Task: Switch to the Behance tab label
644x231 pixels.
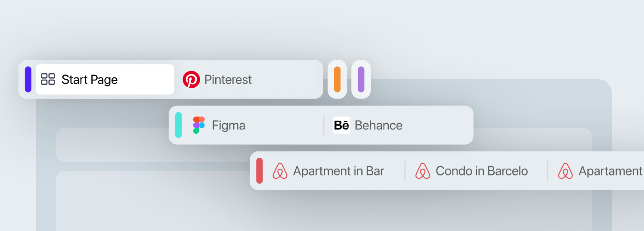Action: click(x=378, y=125)
